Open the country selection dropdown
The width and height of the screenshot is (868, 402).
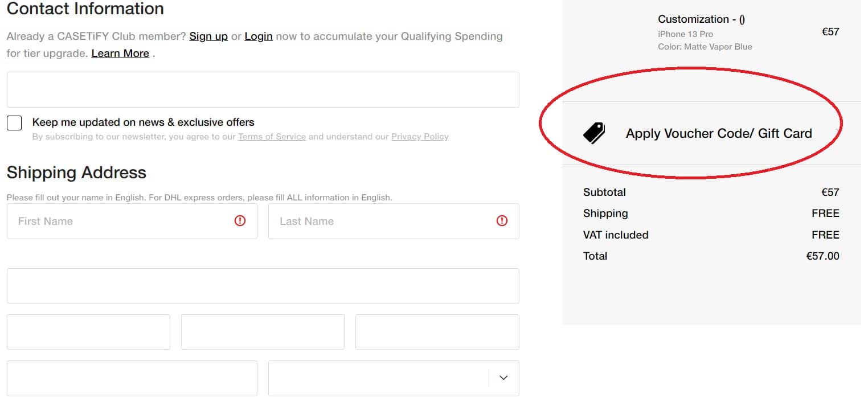[x=394, y=378]
